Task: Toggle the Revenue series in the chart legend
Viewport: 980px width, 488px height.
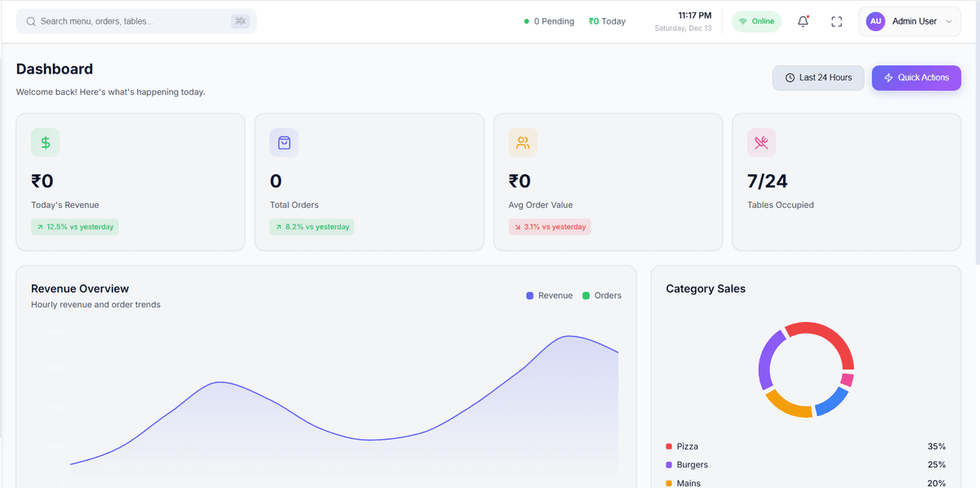Action: tap(549, 295)
